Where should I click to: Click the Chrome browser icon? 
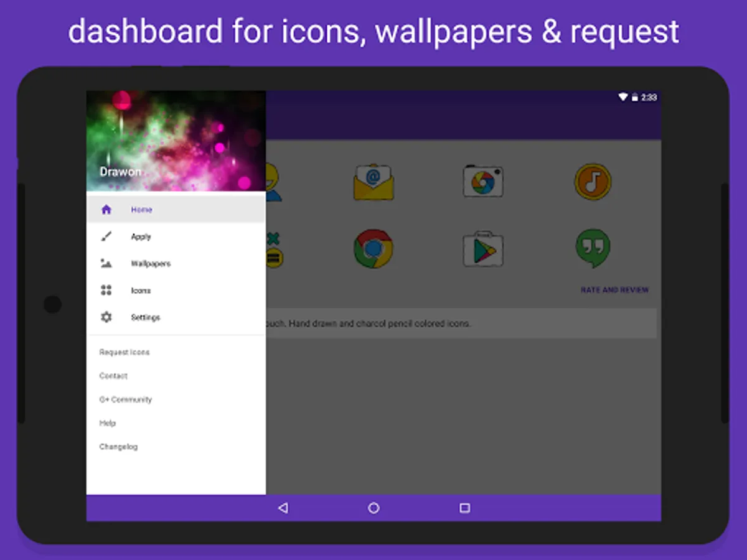374,249
